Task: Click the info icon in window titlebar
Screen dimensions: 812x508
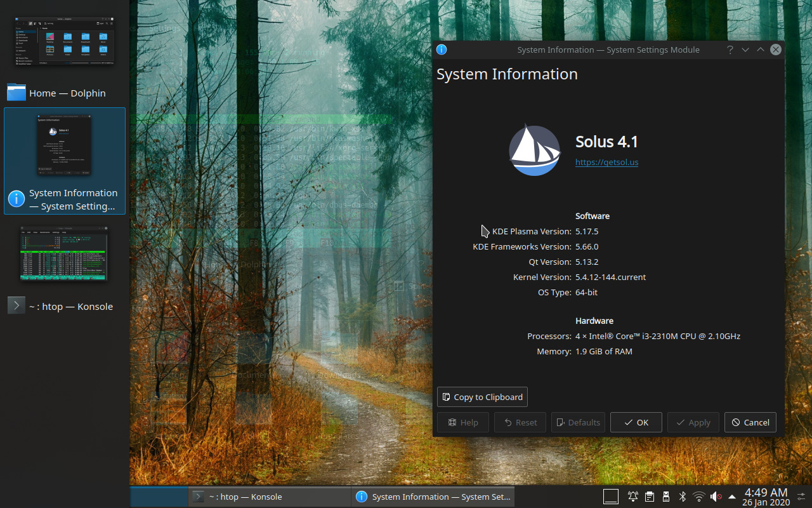Action: (x=442, y=50)
